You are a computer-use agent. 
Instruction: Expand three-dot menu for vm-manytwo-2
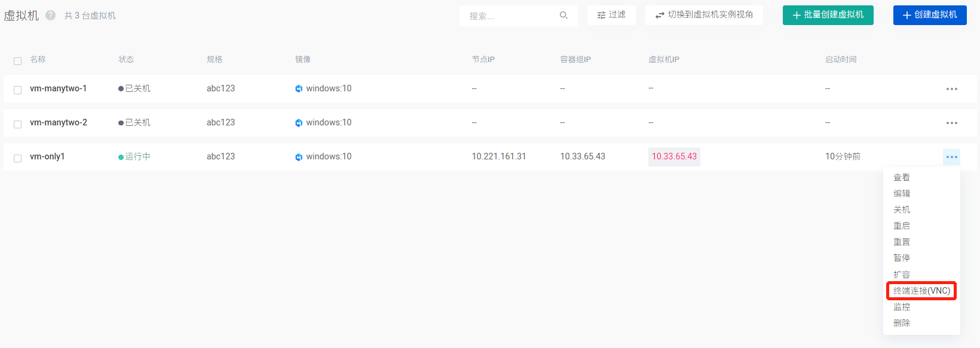pyautogui.click(x=951, y=123)
